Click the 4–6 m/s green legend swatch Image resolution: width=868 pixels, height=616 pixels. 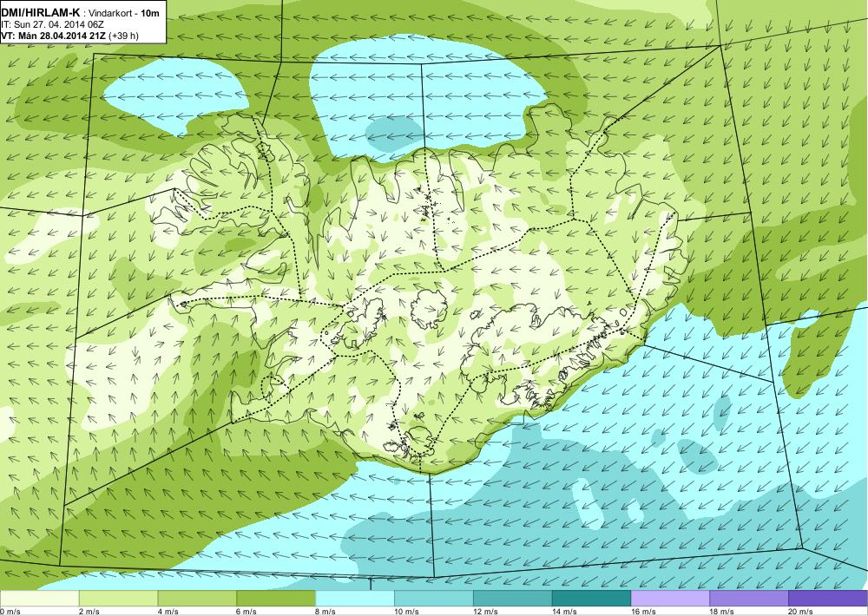click(x=197, y=599)
